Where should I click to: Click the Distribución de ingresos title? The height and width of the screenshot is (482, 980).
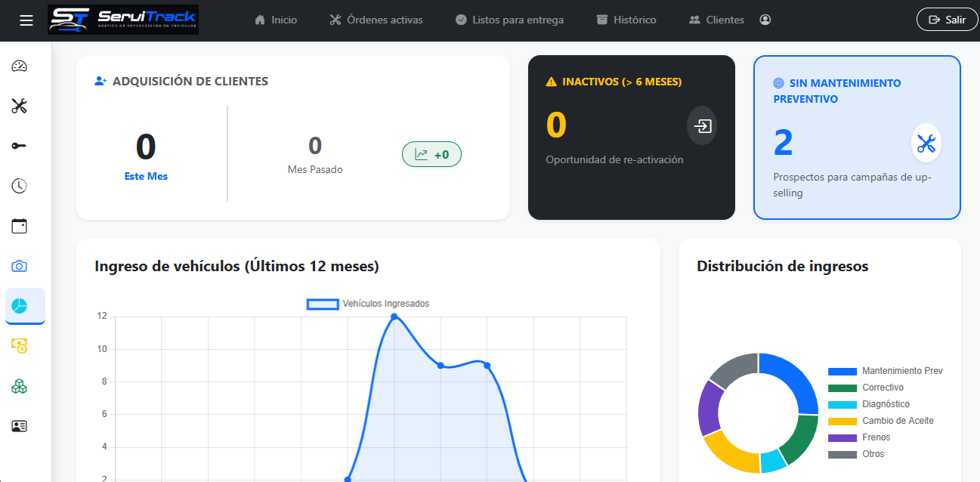783,266
